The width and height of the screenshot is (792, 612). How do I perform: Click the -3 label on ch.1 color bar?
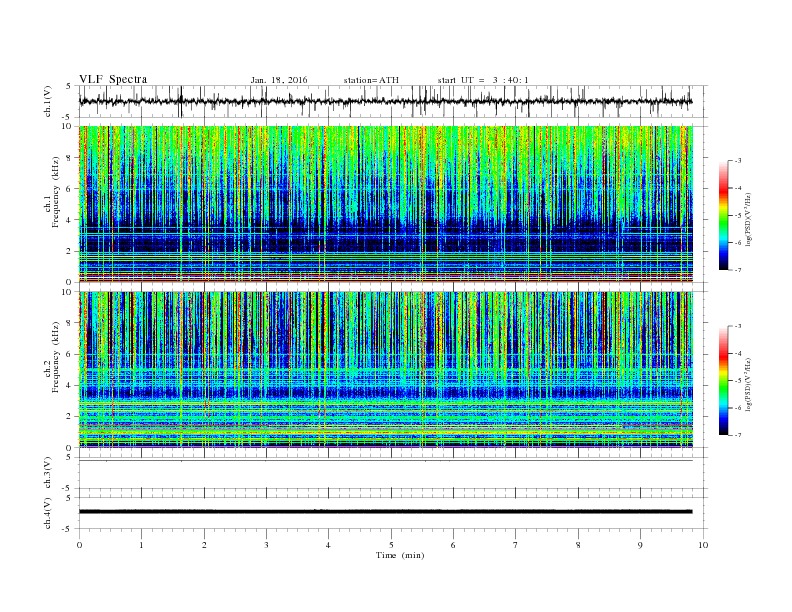pos(737,161)
